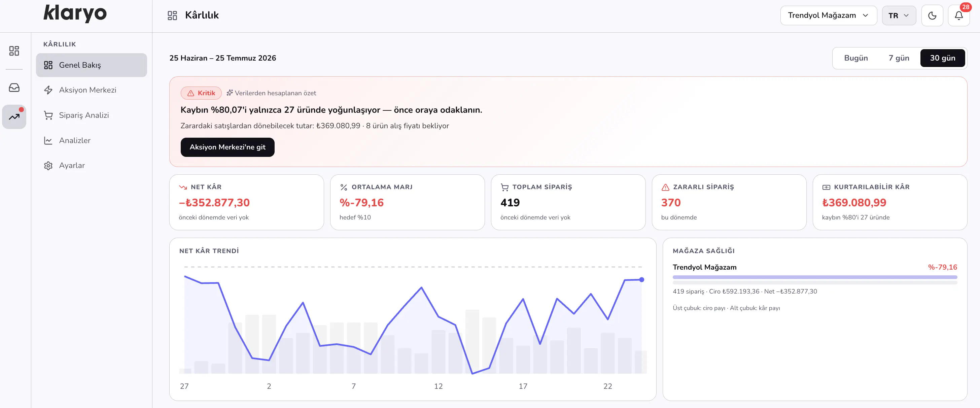Image resolution: width=980 pixels, height=408 pixels.
Task: Click the Kurtarılabilir Kâr value ₺369.080,99
Action: pyautogui.click(x=854, y=202)
